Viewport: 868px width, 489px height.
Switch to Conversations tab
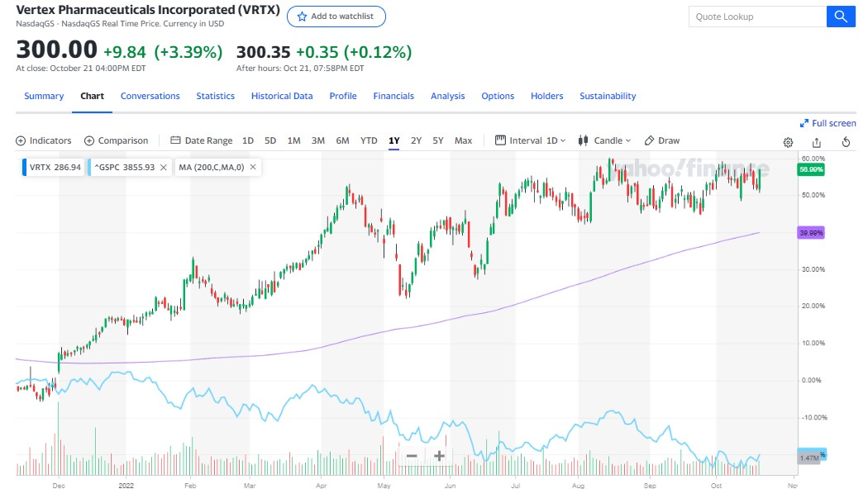150,96
